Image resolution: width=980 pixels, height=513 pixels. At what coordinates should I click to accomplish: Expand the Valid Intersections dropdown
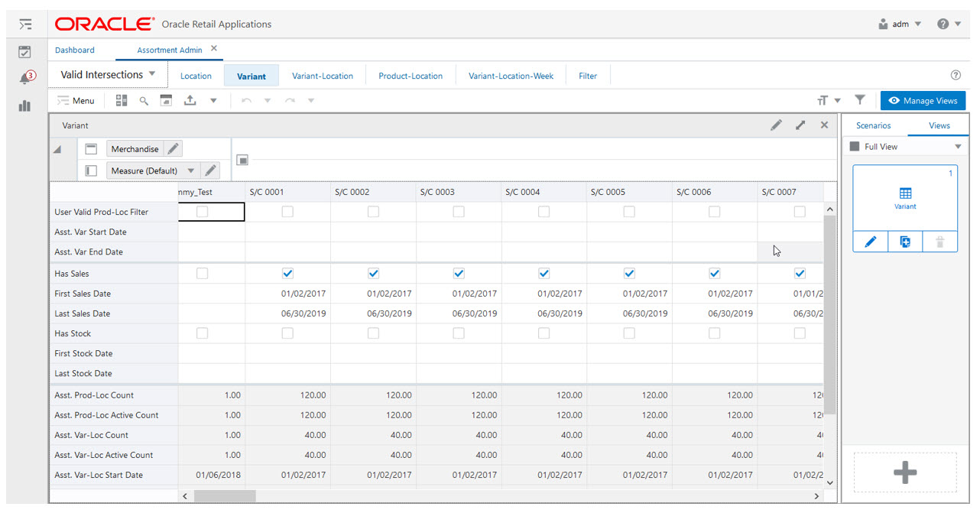point(152,74)
